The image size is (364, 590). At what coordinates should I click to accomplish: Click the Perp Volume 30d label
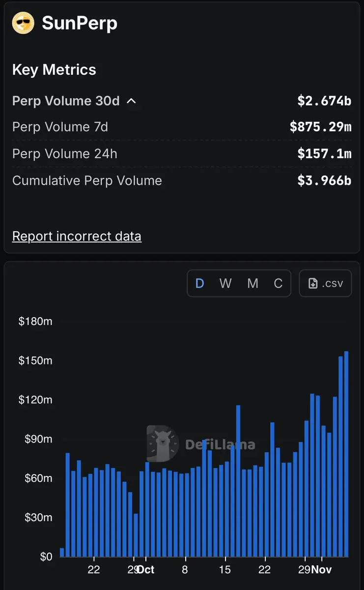(x=66, y=101)
